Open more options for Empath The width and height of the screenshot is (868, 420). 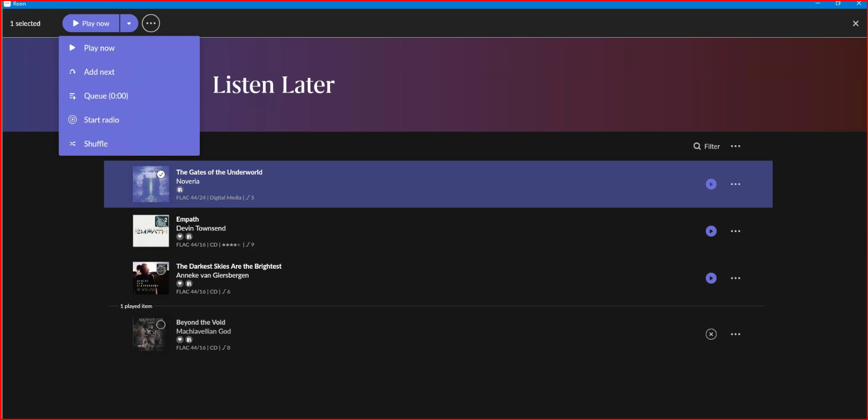click(x=735, y=231)
